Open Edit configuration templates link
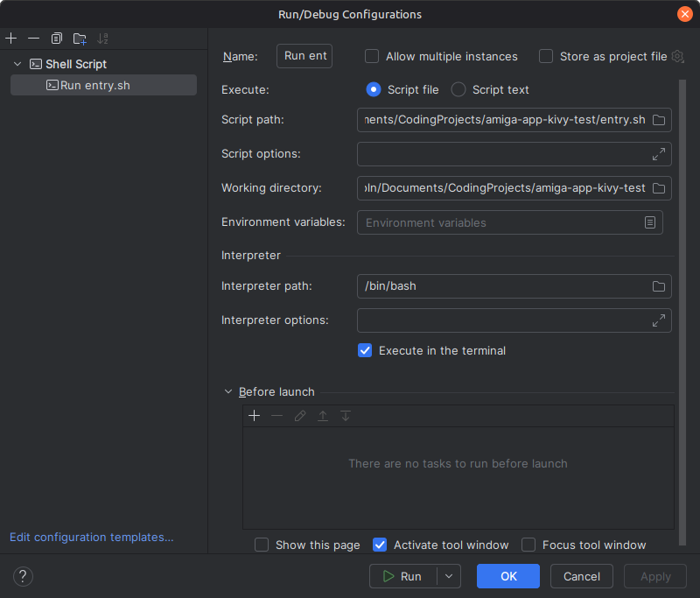Viewport: 700px width, 598px height. tap(92, 538)
